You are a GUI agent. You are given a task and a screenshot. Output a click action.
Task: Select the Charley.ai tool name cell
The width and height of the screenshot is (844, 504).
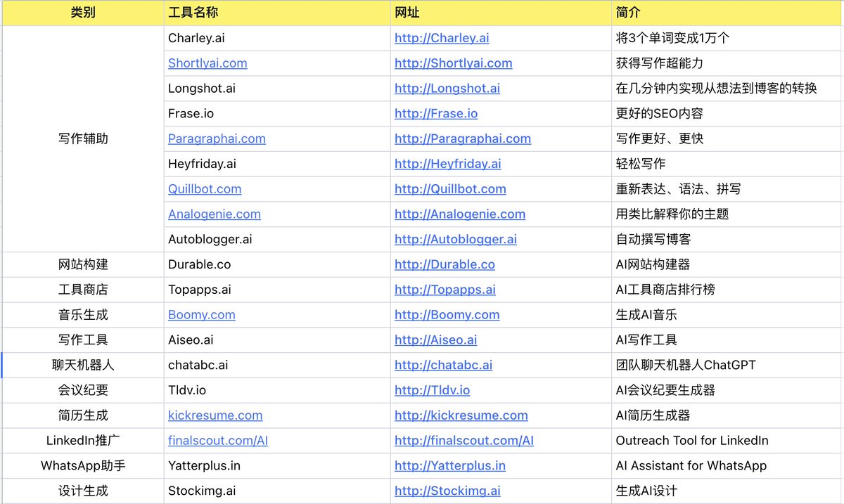[x=277, y=38]
